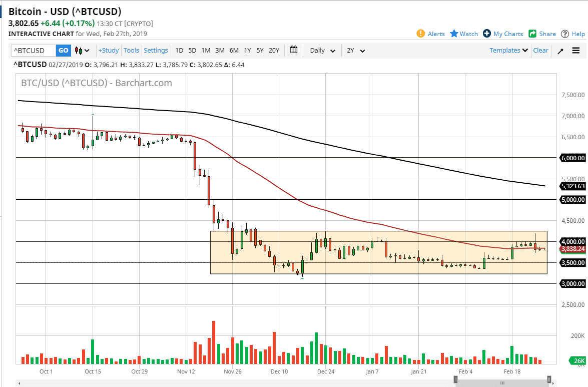Select the candlestick chart type icon
Screen dimensions: 588x387
(78, 50)
